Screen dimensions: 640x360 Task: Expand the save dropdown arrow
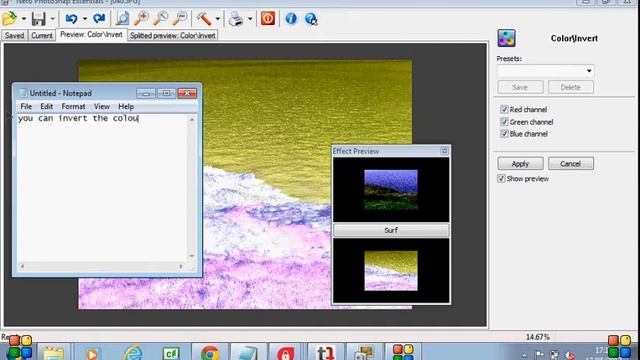[x=52, y=19]
